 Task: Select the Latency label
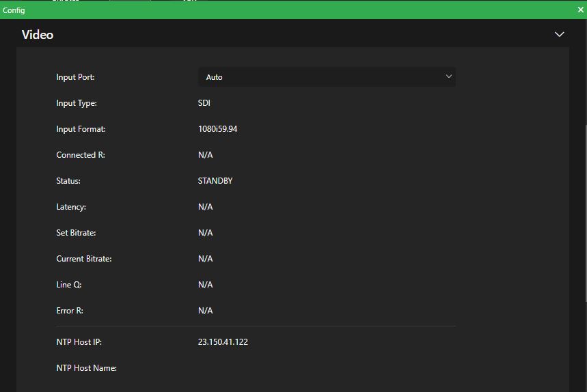tap(71, 207)
